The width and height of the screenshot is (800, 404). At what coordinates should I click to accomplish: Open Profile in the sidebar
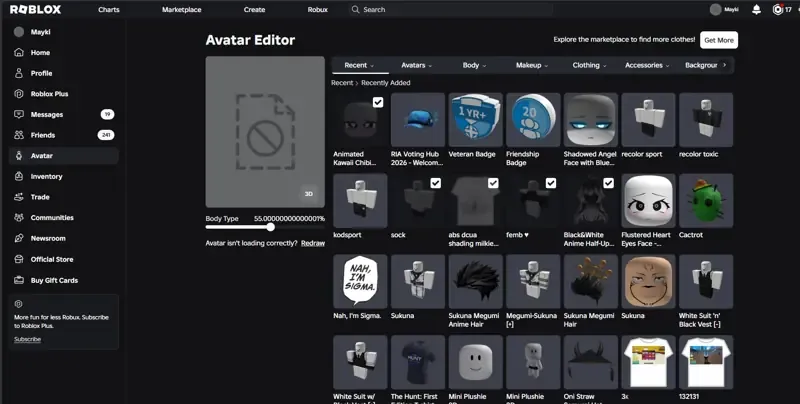[64, 73]
